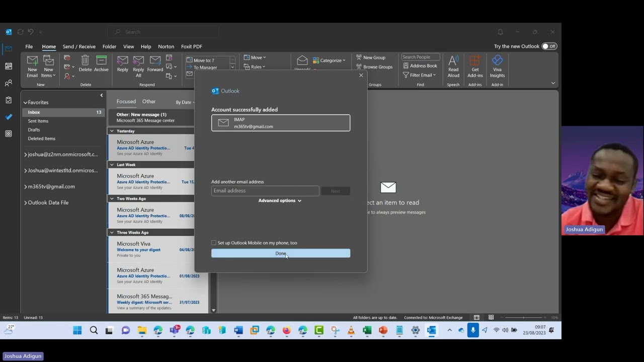Image resolution: width=644 pixels, height=362 pixels.
Task: Open the Foxit PDF tab
Action: [191, 46]
